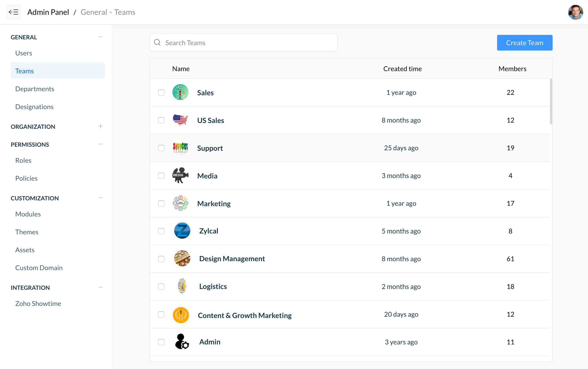Click the teams list vertical scrollbar
The image size is (588, 369).
[x=551, y=102]
